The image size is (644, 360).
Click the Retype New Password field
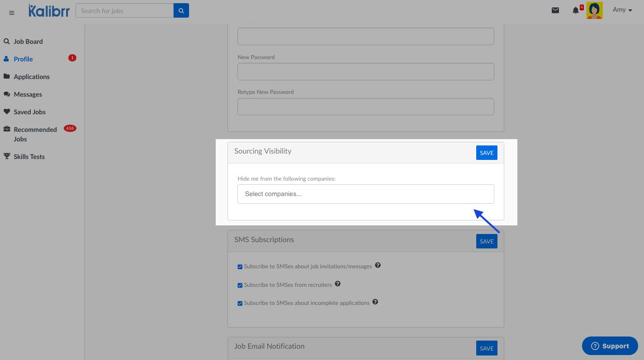click(x=365, y=107)
